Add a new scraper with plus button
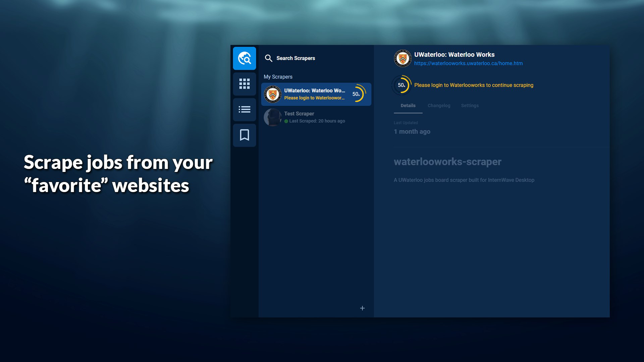 click(362, 308)
